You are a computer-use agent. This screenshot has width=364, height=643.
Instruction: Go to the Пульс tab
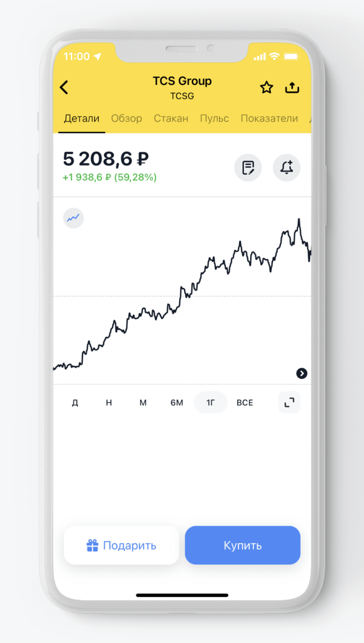(x=214, y=118)
